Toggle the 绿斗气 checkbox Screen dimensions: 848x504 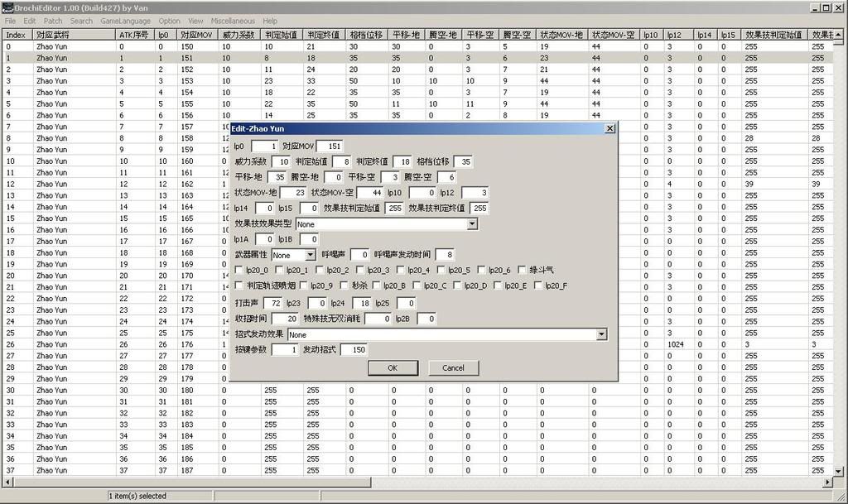coord(523,270)
